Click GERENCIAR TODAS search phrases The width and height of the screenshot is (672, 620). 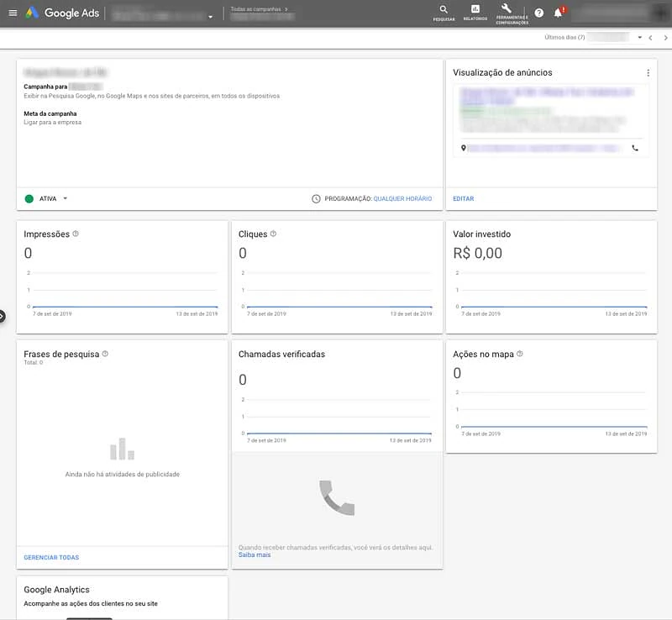51,557
